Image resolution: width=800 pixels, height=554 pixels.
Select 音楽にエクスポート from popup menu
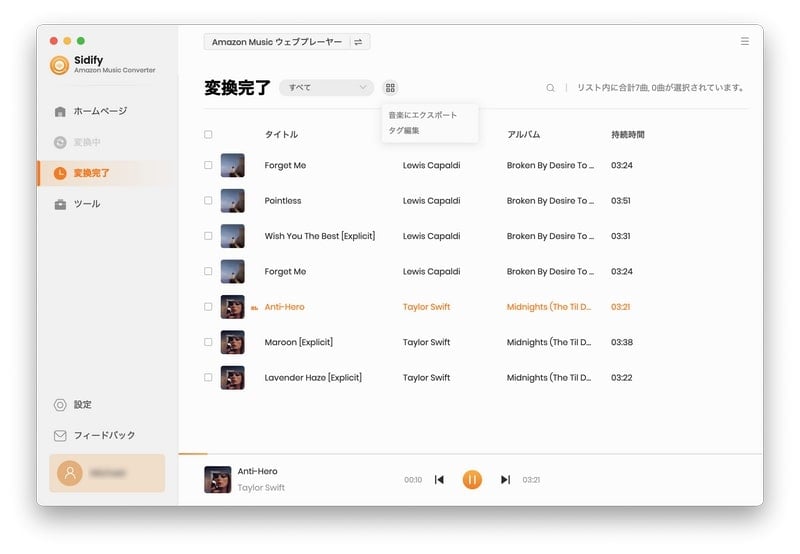pyautogui.click(x=422, y=115)
